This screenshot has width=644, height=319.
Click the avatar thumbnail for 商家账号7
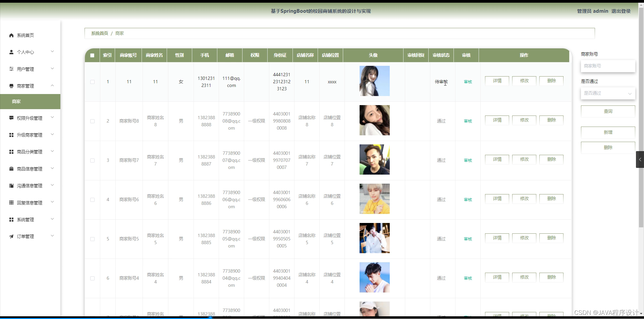tap(375, 159)
